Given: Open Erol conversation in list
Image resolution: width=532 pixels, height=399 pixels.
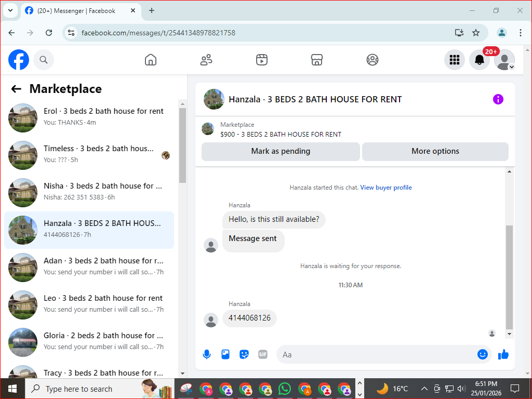Looking at the screenshot, I should pos(89,118).
